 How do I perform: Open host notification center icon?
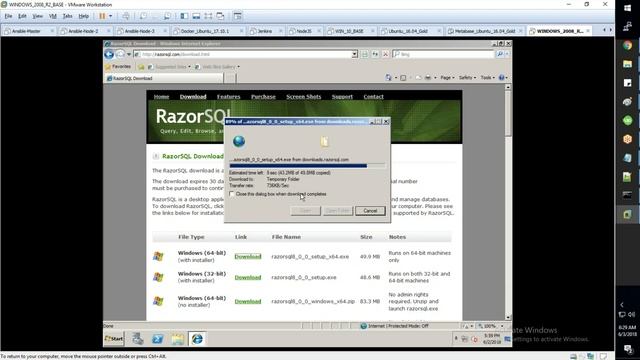(x=628, y=349)
